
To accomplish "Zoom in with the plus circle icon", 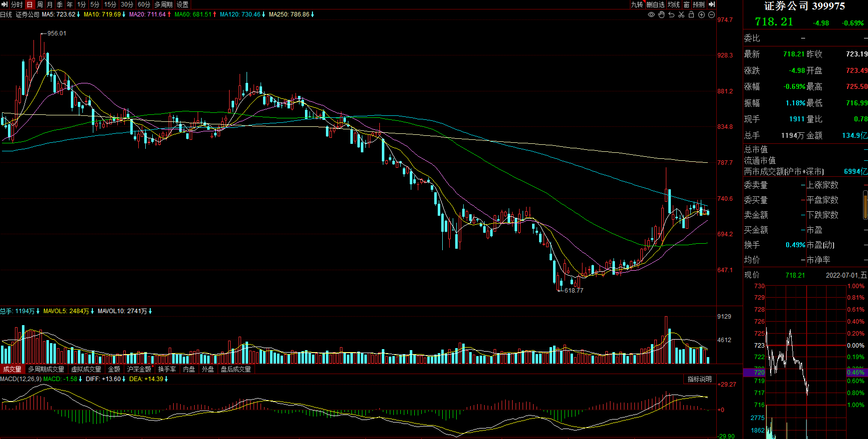I will pos(701,14).
